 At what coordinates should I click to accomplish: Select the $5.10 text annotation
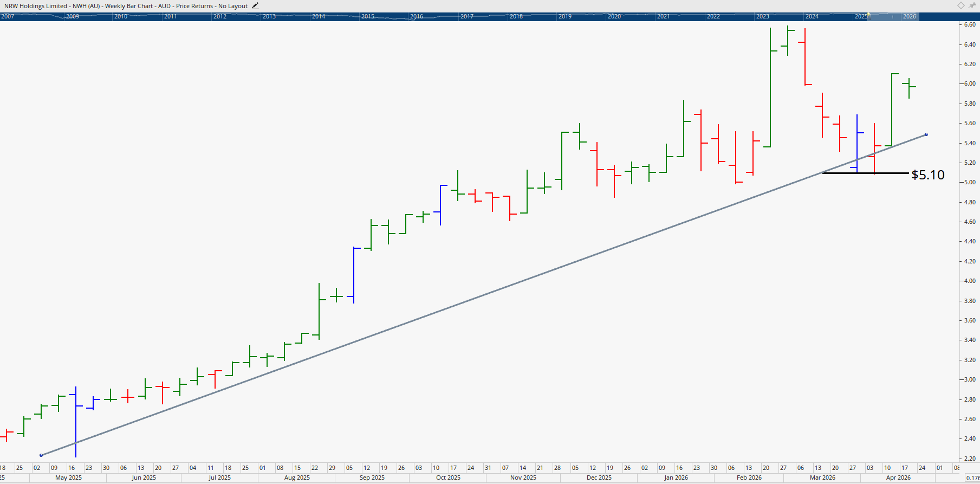coord(928,175)
